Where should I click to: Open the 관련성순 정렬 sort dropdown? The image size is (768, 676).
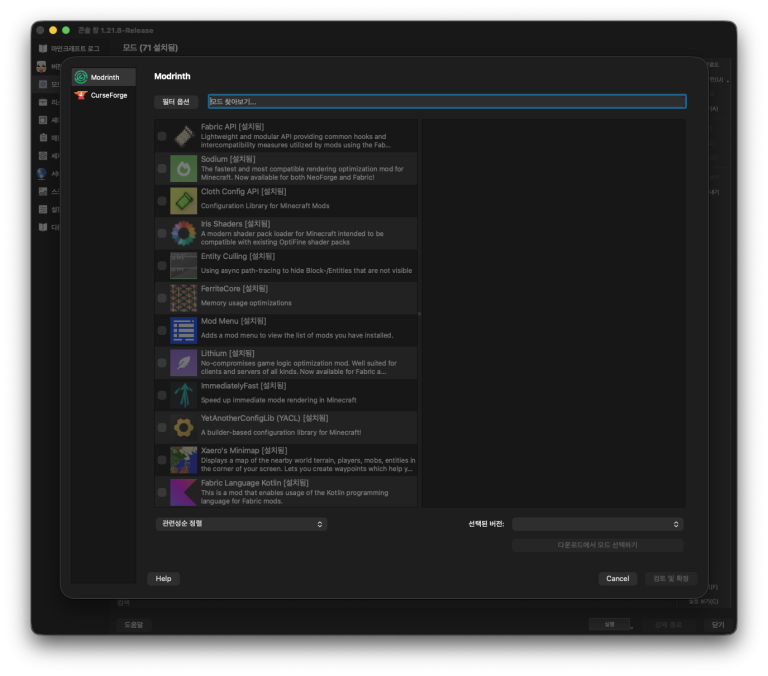[241, 524]
